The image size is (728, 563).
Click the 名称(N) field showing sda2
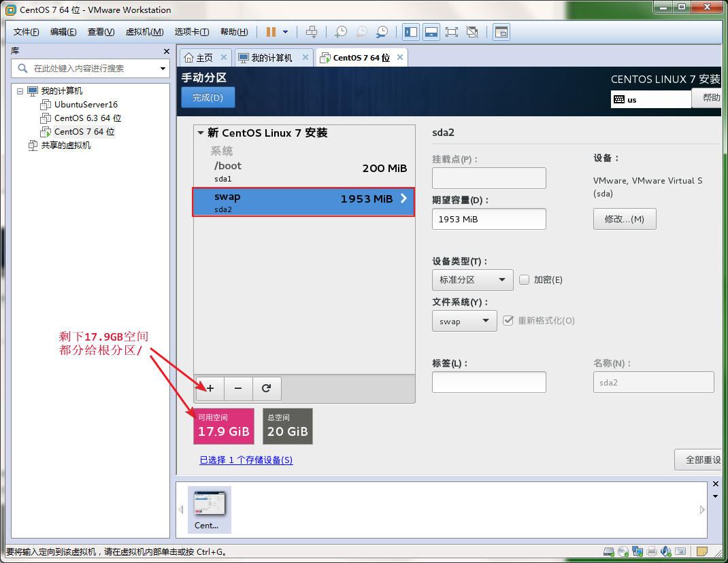pos(653,382)
